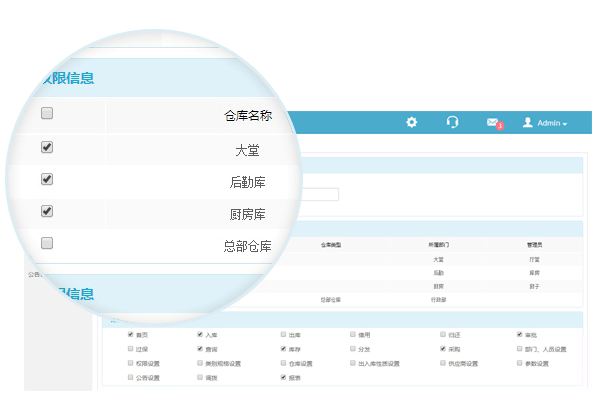Toggle the 入库 permission checkbox
The height and width of the screenshot is (416, 600).
(x=200, y=334)
